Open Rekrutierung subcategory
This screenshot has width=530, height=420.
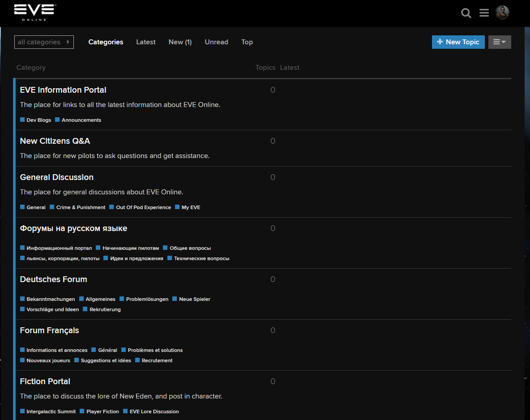(102, 309)
